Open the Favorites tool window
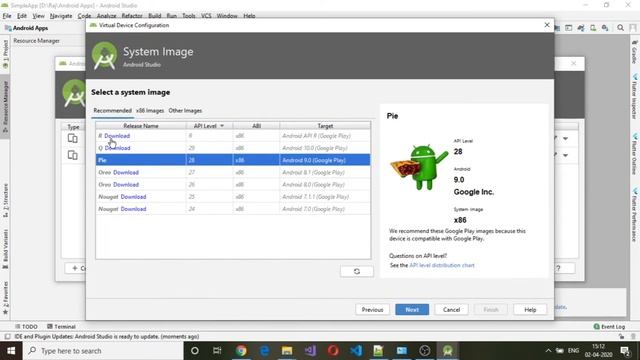 pos(5,298)
